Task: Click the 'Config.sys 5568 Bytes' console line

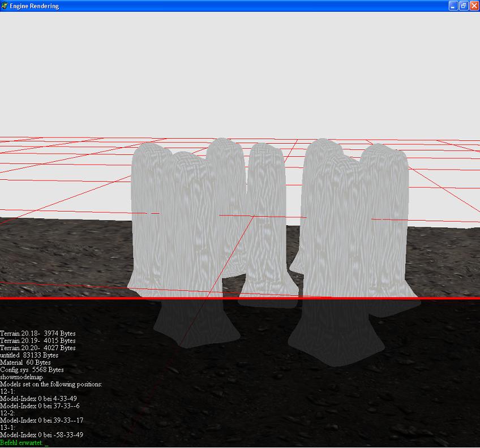Action: point(32,370)
